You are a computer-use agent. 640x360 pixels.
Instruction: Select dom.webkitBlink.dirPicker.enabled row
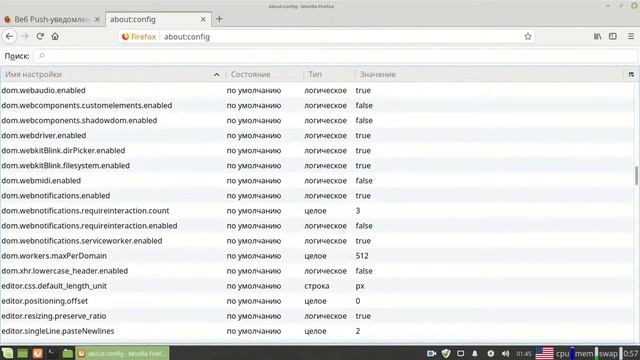tap(317, 151)
